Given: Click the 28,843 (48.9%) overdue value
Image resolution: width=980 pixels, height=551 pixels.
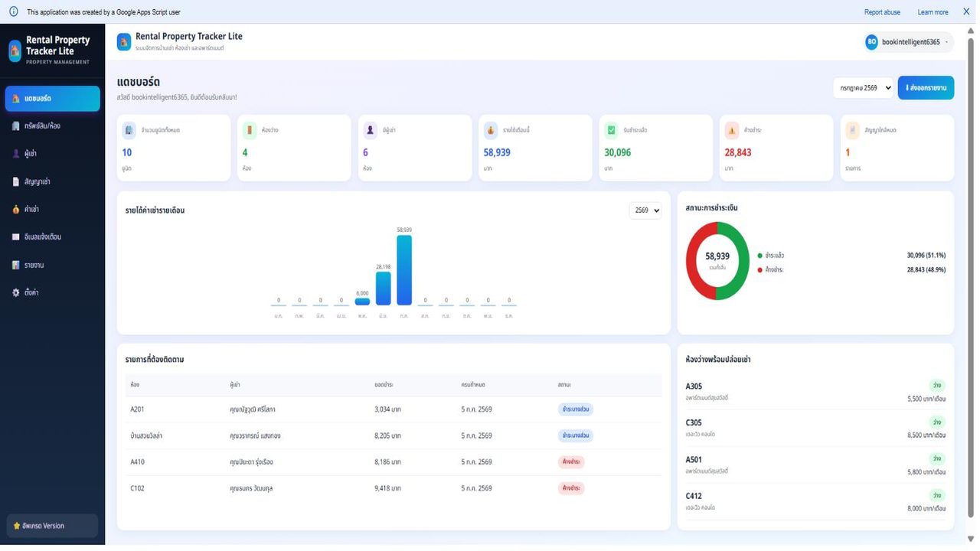Looking at the screenshot, I should click(926, 270).
